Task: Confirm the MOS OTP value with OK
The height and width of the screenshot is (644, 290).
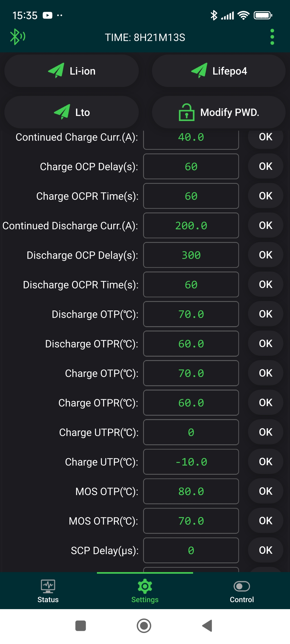Action: pos(266,491)
